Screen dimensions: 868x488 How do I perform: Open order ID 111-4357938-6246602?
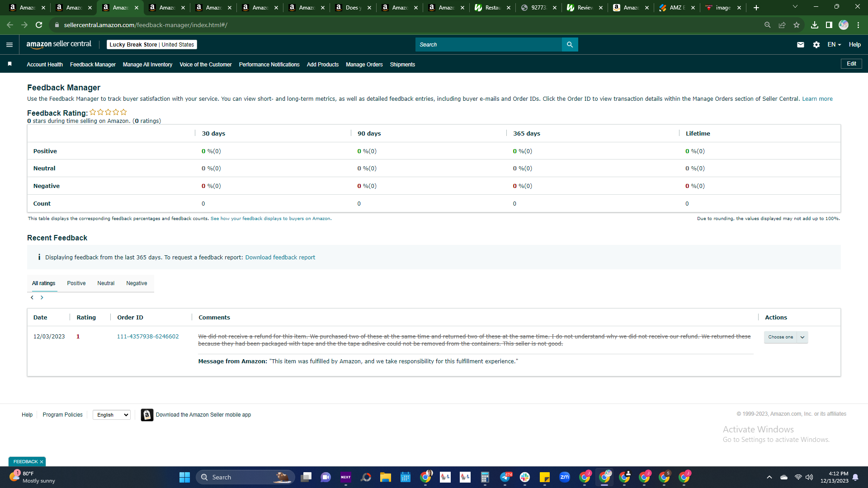pyautogui.click(x=148, y=337)
